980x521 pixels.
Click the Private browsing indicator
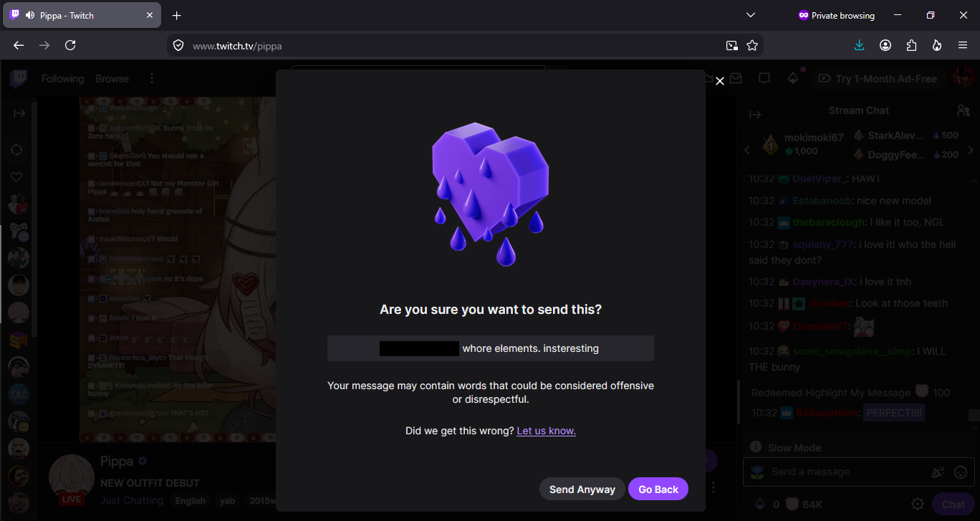click(836, 15)
